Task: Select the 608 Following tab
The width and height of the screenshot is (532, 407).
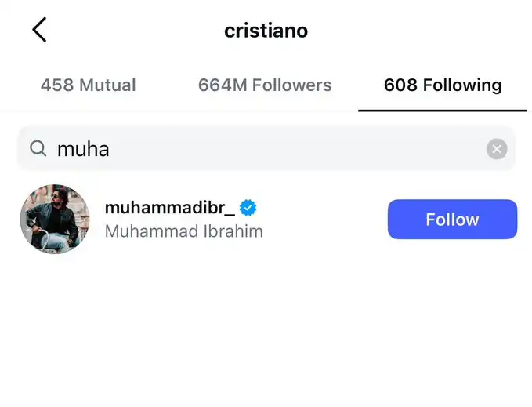Action: click(443, 85)
